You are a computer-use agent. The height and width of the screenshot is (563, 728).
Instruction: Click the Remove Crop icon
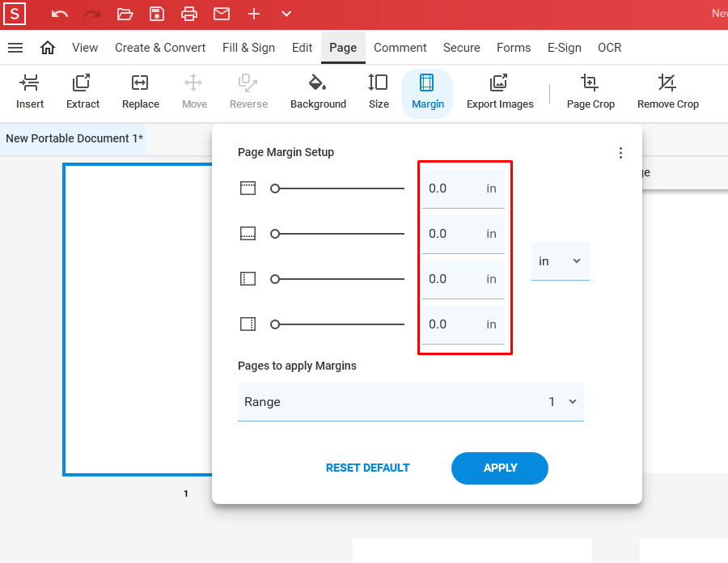tap(667, 83)
